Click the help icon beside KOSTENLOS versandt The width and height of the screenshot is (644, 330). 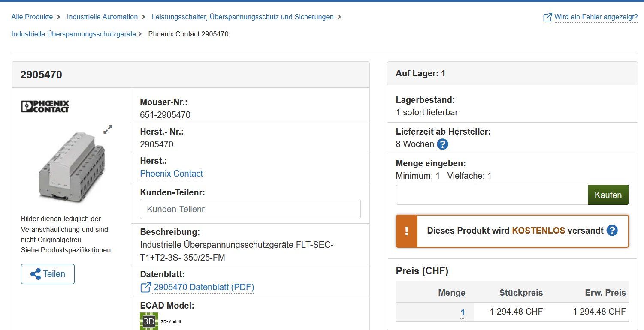click(x=612, y=231)
